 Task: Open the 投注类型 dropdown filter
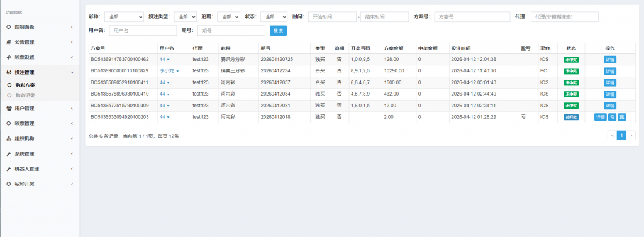point(186,16)
